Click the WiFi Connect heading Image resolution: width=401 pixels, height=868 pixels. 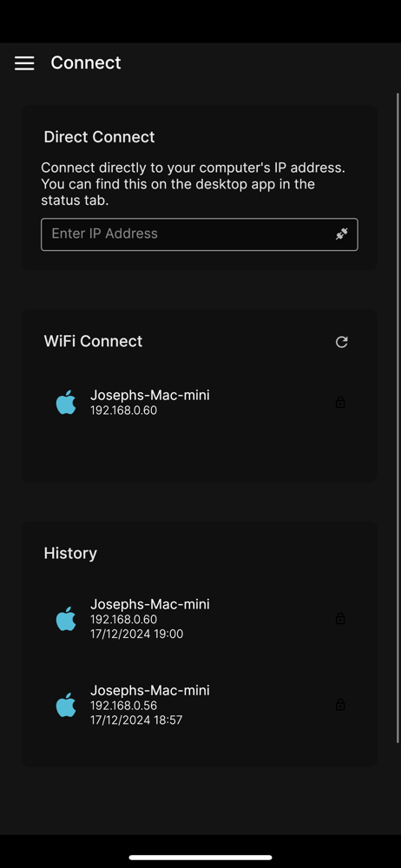pos(93,341)
